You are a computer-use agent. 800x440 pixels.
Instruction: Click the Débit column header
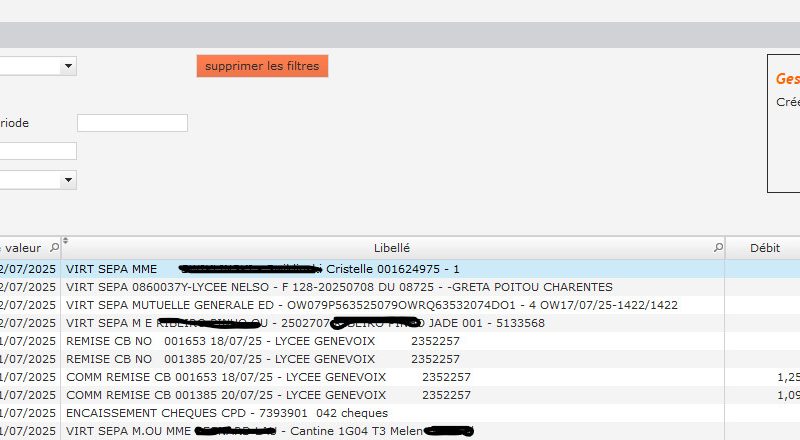point(764,248)
